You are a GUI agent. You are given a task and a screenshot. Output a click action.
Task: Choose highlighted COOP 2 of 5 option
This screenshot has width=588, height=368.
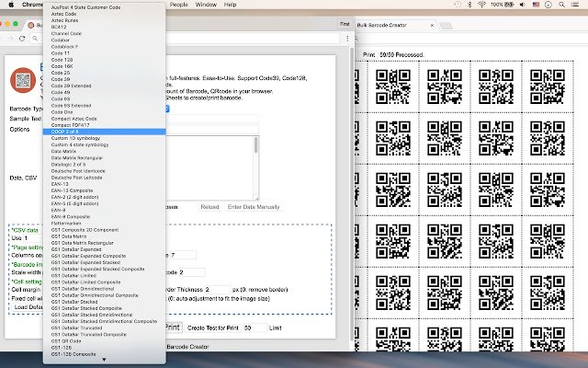click(104, 132)
